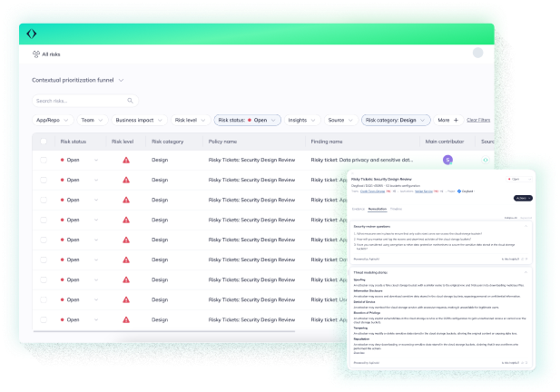Screen dimensions: 560x392
Task: Click the green source icon in first row
Action: coord(486,160)
